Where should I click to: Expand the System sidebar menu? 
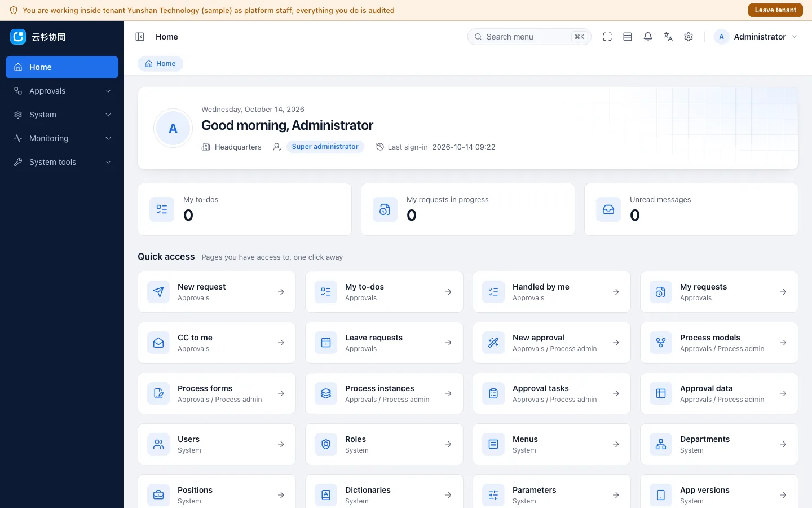coord(62,115)
